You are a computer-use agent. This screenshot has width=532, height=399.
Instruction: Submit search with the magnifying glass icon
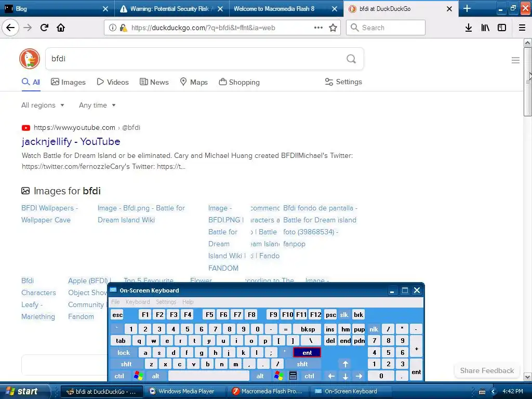point(351,59)
